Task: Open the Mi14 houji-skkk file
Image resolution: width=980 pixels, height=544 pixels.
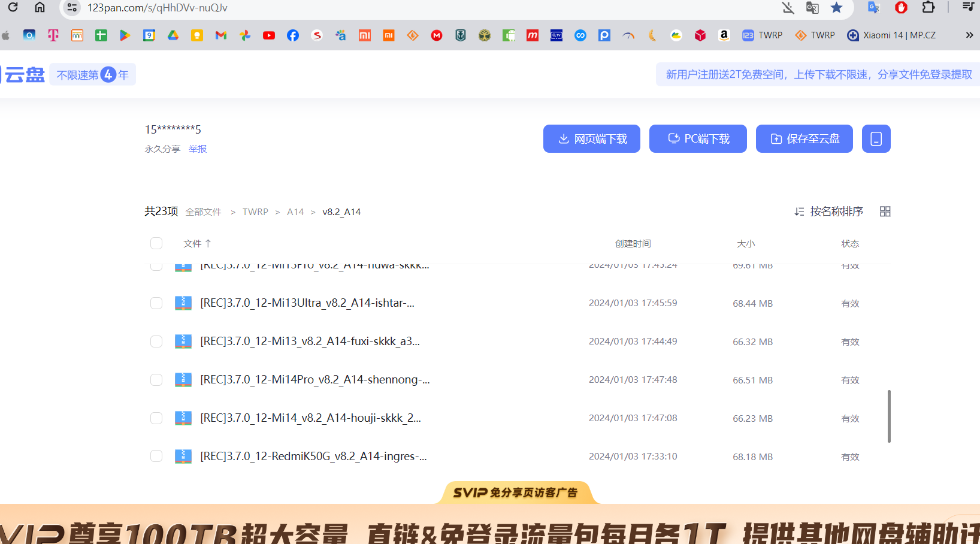Action: [x=310, y=418]
